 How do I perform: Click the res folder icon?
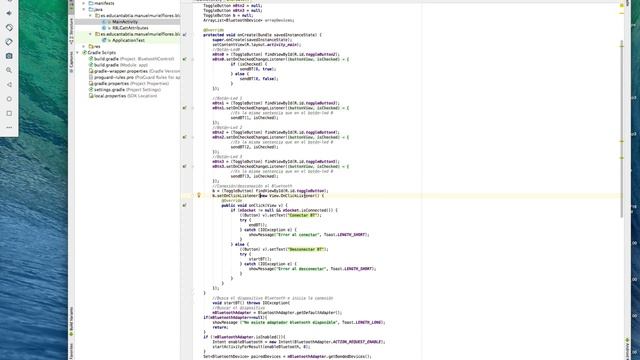tap(91, 46)
